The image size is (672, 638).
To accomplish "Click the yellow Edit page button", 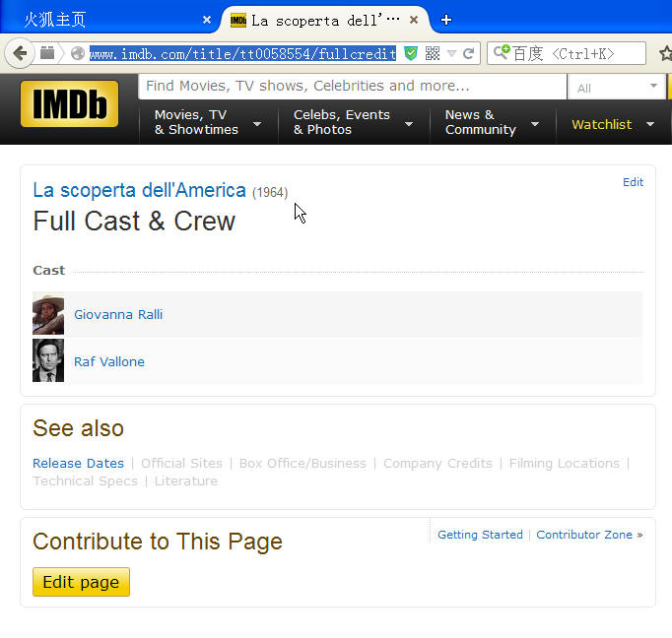I will [81, 582].
